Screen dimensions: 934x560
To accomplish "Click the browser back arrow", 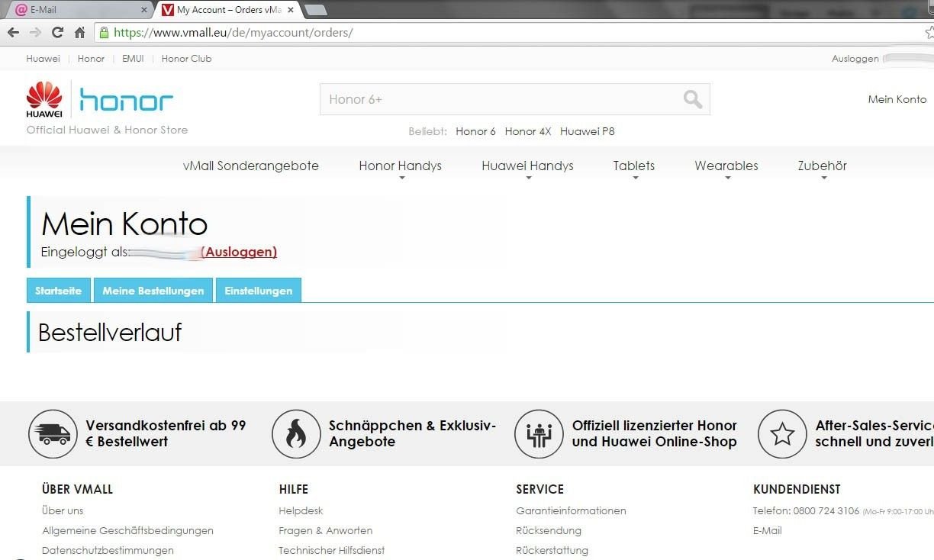I will (13, 33).
